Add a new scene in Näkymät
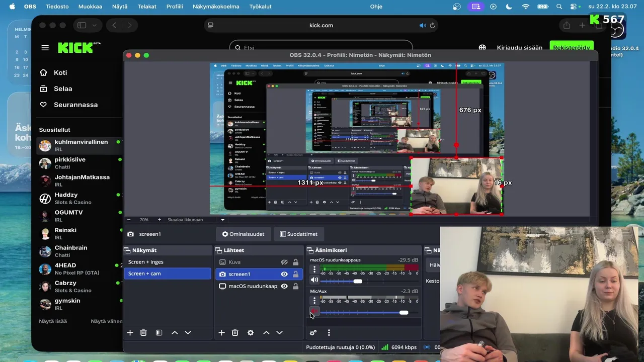This screenshot has width=644, height=362. [130, 333]
